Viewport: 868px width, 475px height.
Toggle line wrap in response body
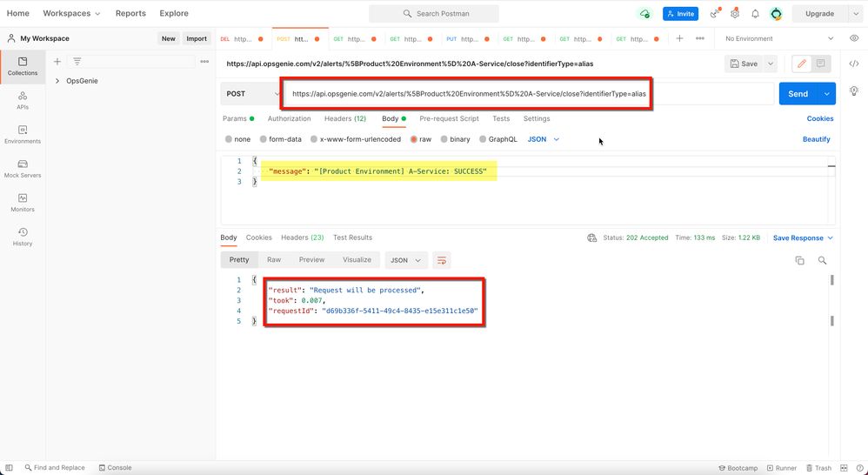pos(441,260)
